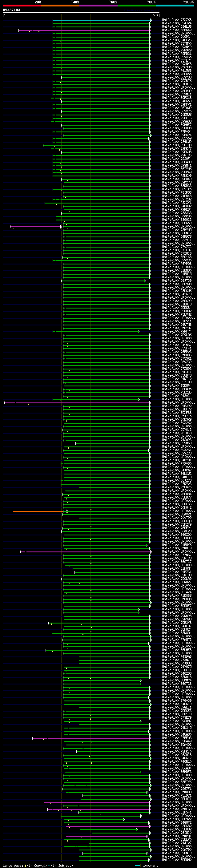Select the UniRef100_B9HHE7 label

point(177,125)
